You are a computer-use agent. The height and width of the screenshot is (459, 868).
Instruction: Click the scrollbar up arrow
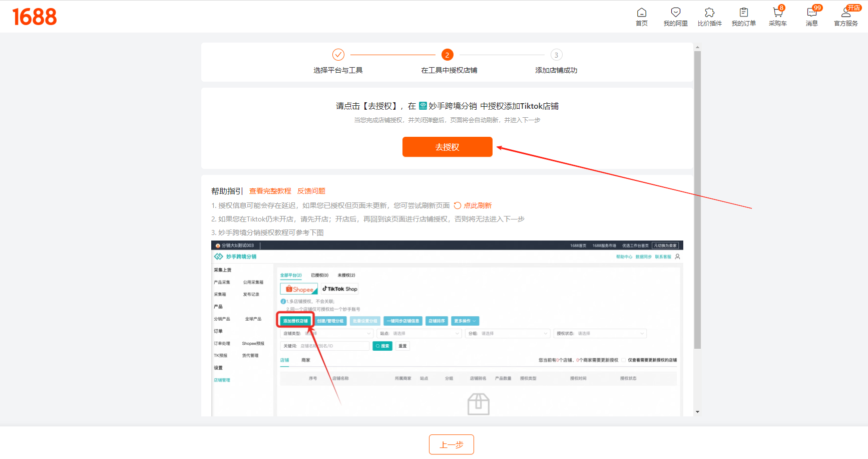pyautogui.click(x=697, y=48)
